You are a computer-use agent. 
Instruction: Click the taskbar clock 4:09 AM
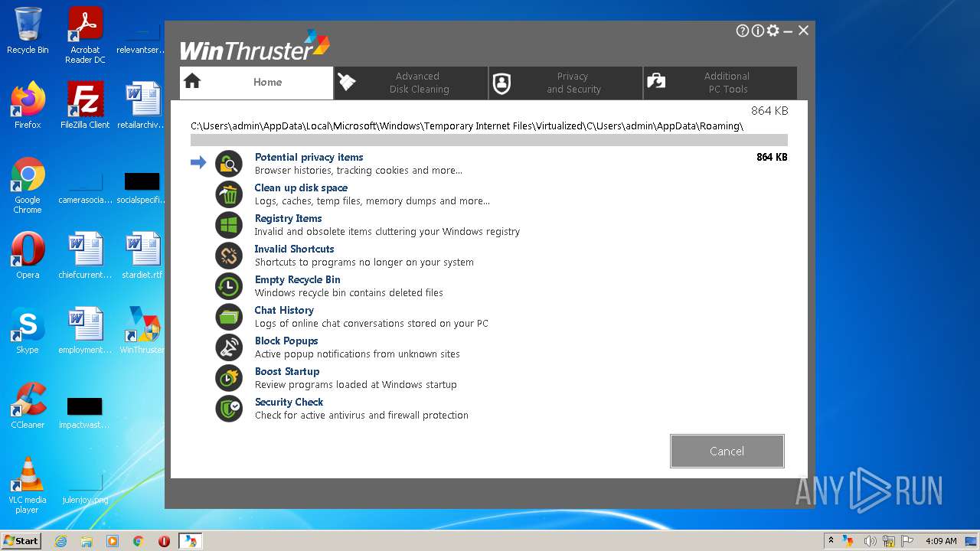(x=941, y=541)
